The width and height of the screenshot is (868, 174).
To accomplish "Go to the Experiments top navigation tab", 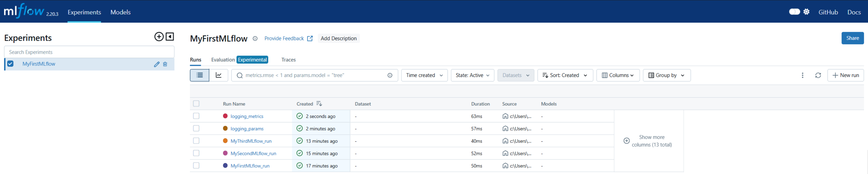I will [x=84, y=12].
